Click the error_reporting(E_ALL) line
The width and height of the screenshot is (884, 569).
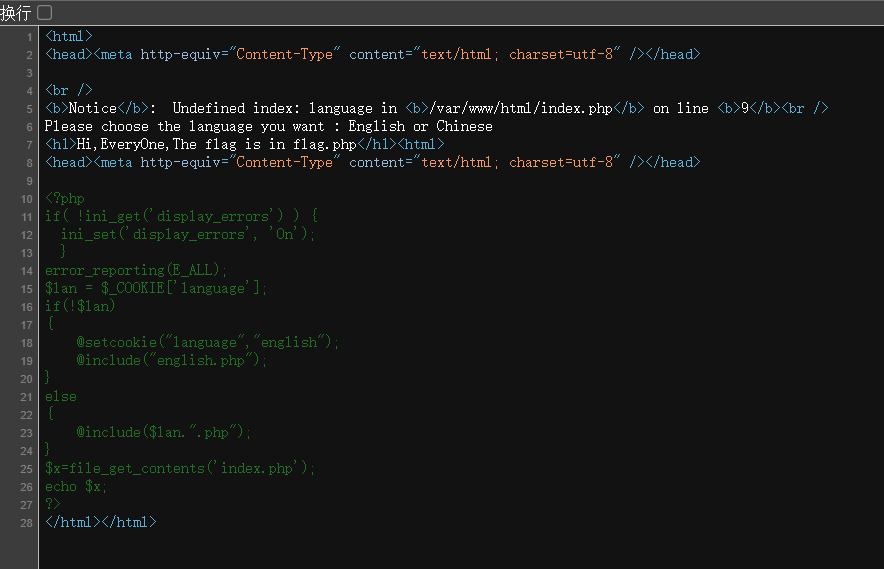point(136,270)
